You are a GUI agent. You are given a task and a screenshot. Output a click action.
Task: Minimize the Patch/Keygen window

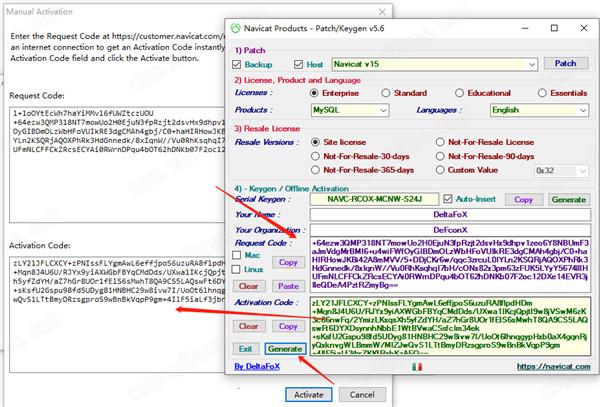pyautogui.click(x=525, y=28)
